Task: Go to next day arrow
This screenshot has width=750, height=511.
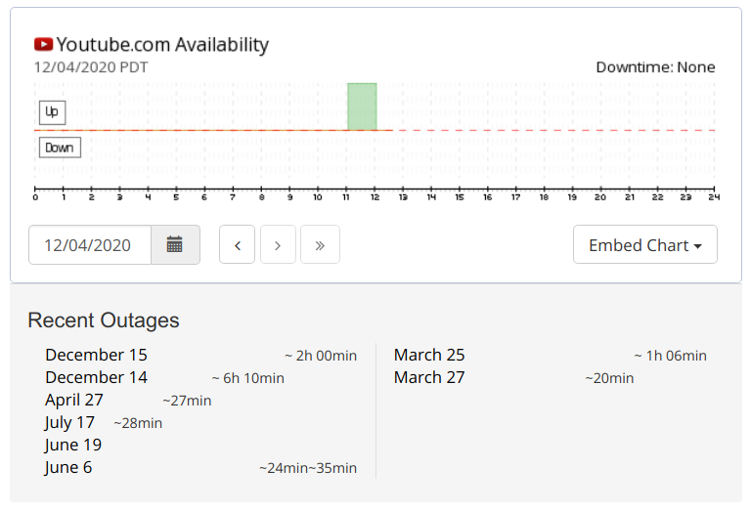Action: click(x=278, y=245)
